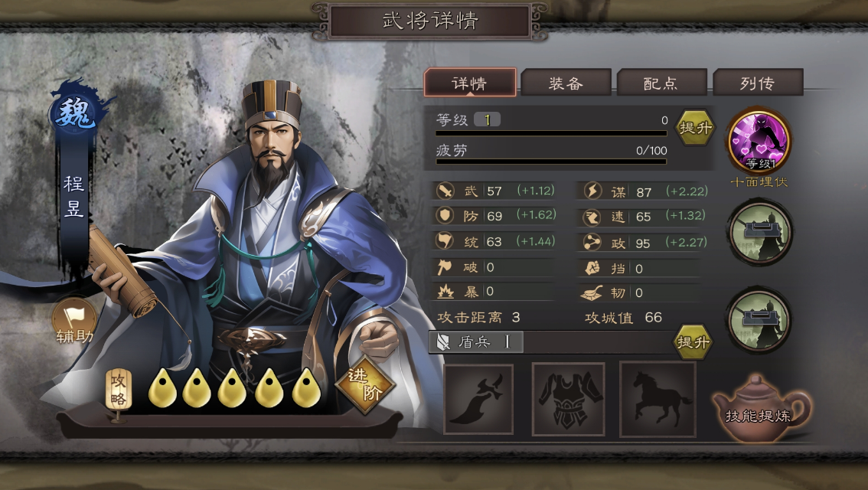Image resolution: width=868 pixels, height=490 pixels.
Task: Open the third locked skill slot
Action: [759, 319]
